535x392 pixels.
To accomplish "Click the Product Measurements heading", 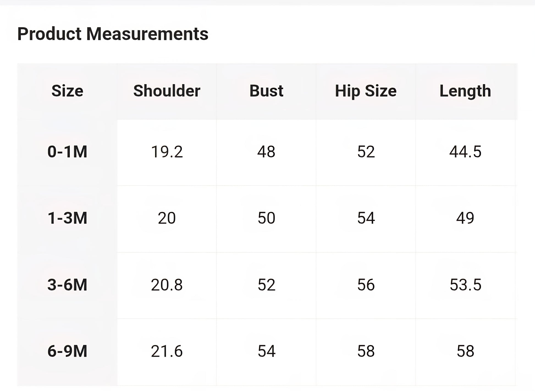I will click(x=113, y=34).
